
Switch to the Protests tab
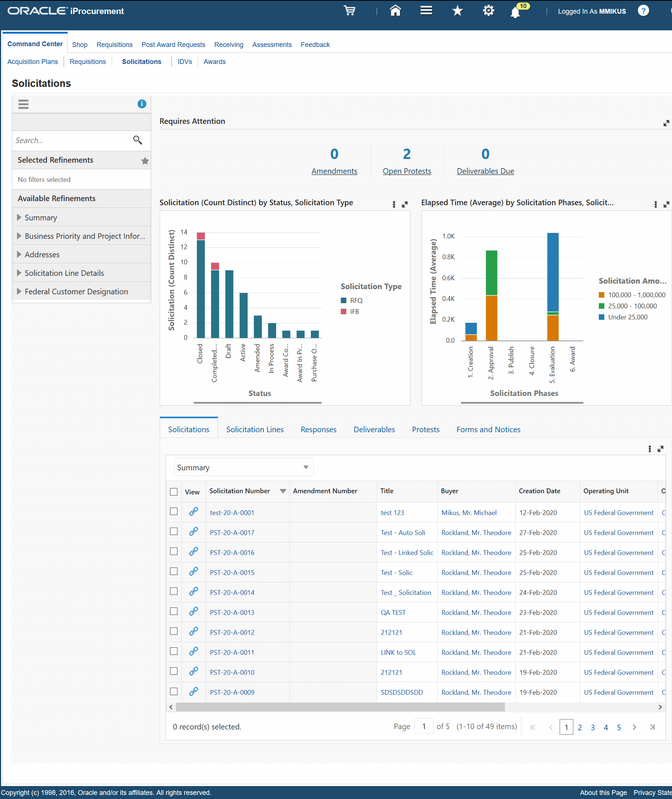425,429
